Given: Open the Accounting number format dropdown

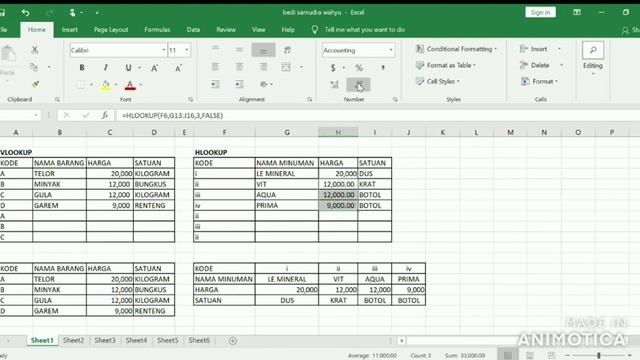Looking at the screenshot, I should click(x=391, y=50).
